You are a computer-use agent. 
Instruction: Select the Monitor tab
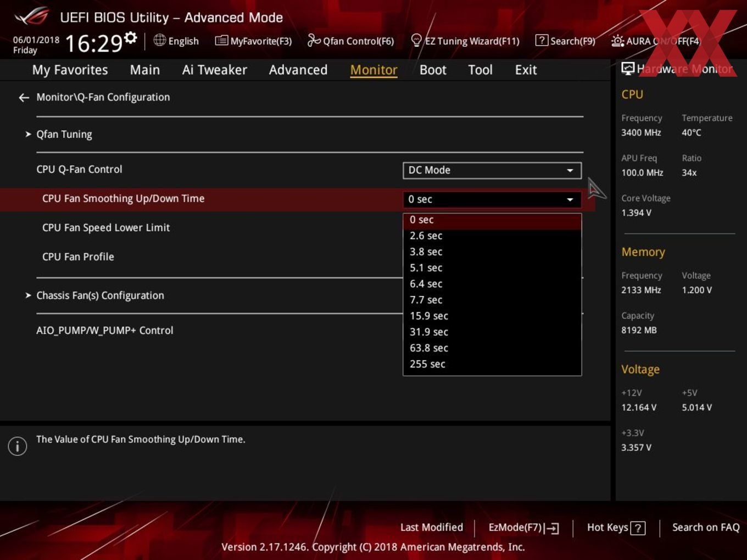point(374,70)
